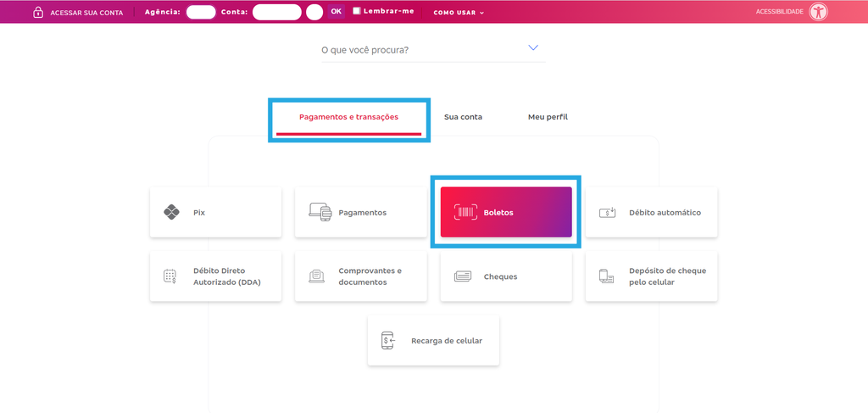
Task: Open Depósito de cheque pelo celular card
Action: click(652, 276)
